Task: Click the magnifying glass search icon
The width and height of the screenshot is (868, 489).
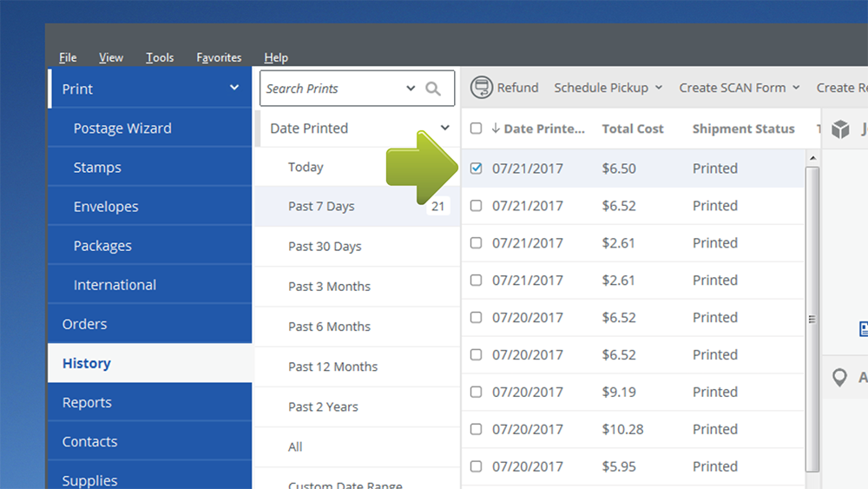Action: point(433,89)
